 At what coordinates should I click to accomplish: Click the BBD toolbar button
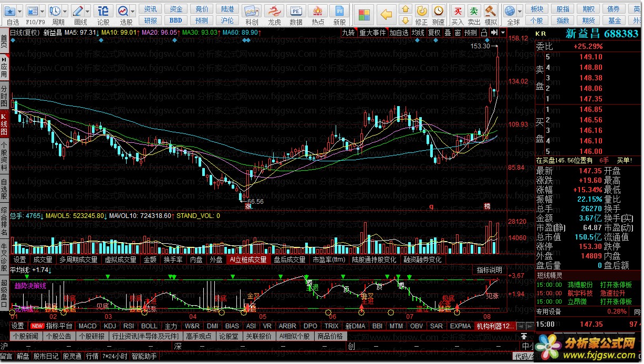tap(175, 20)
